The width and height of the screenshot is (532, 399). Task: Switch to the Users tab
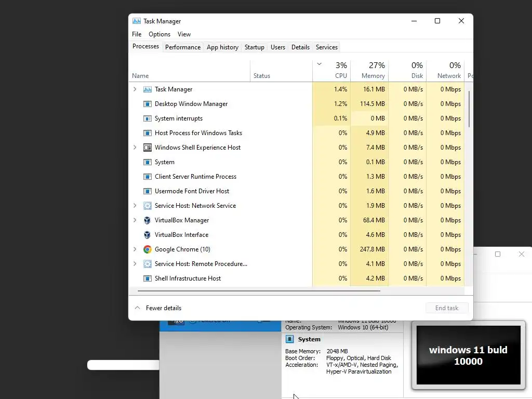tap(278, 47)
